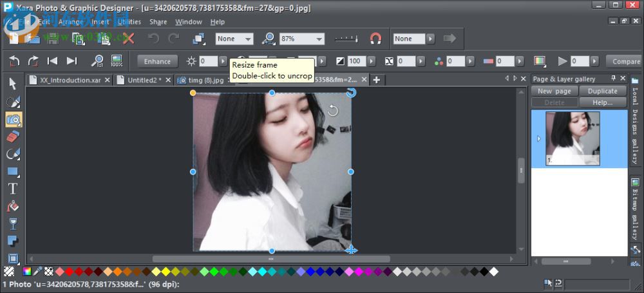Open the Window menu
Screen dimensions: 644x293
click(x=189, y=22)
